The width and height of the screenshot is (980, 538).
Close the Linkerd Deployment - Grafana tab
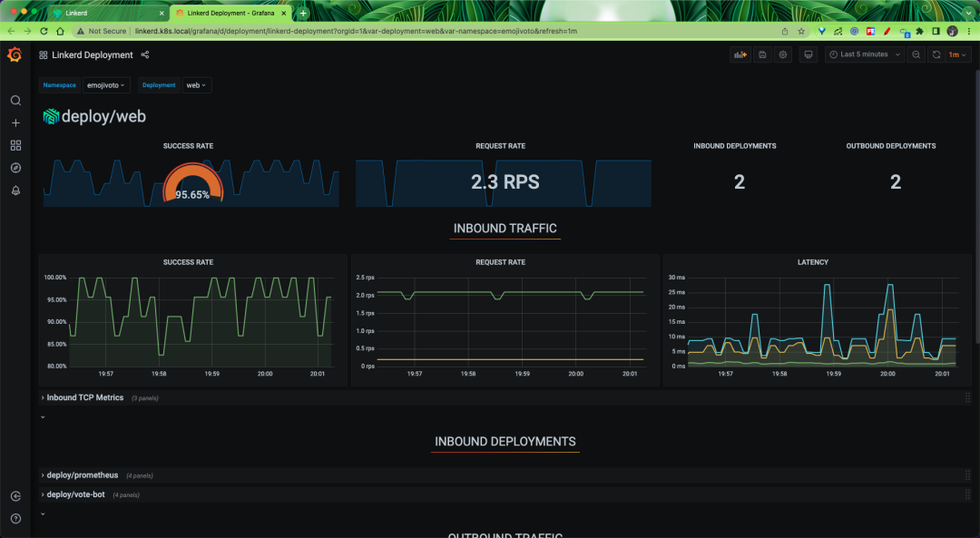284,13
